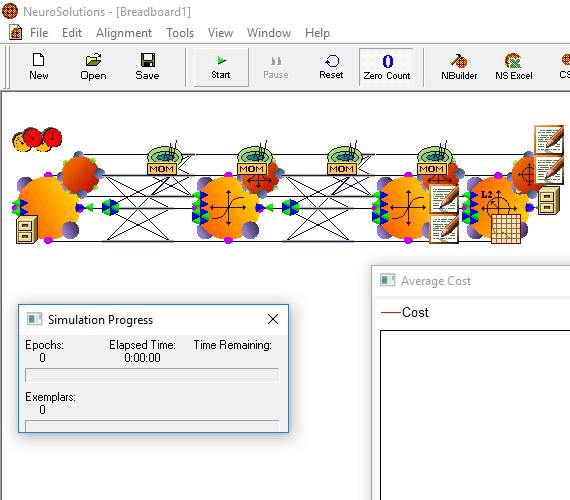Open the NS Excel tool
Image resolution: width=570 pixels, height=500 pixels.
(x=514, y=67)
